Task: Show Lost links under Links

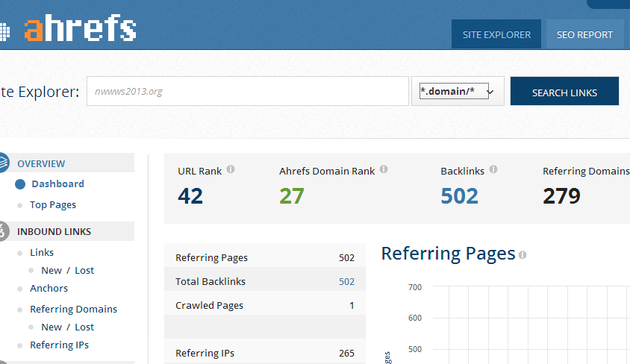Action: point(84,271)
